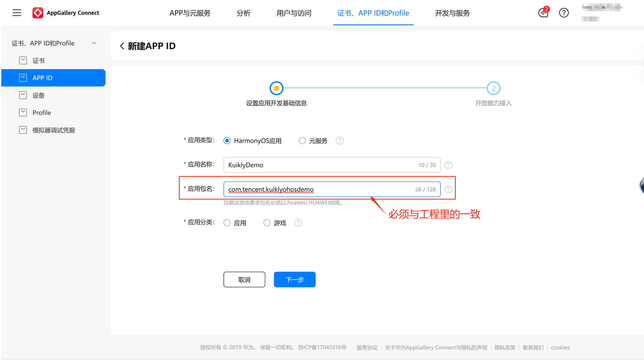The image size is (644, 360).
Task: Go back using the 新建APP ID arrow
Action: 122,46
